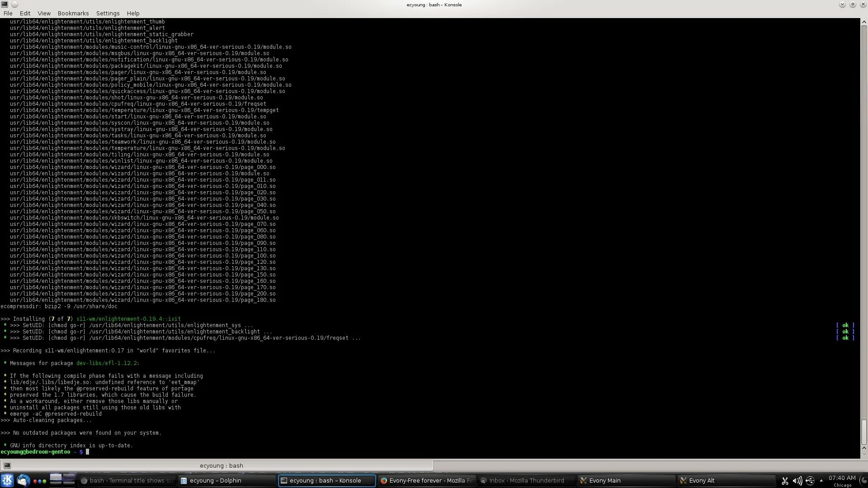The height and width of the screenshot is (488, 868).
Task: Click the Edit menu in Konsole
Action: click(24, 13)
